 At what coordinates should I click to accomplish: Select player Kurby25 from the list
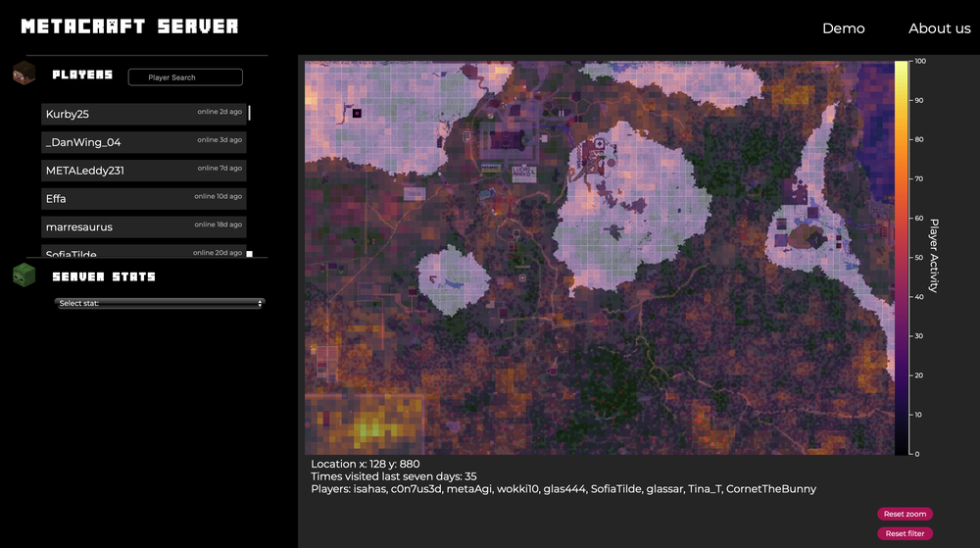pos(143,114)
